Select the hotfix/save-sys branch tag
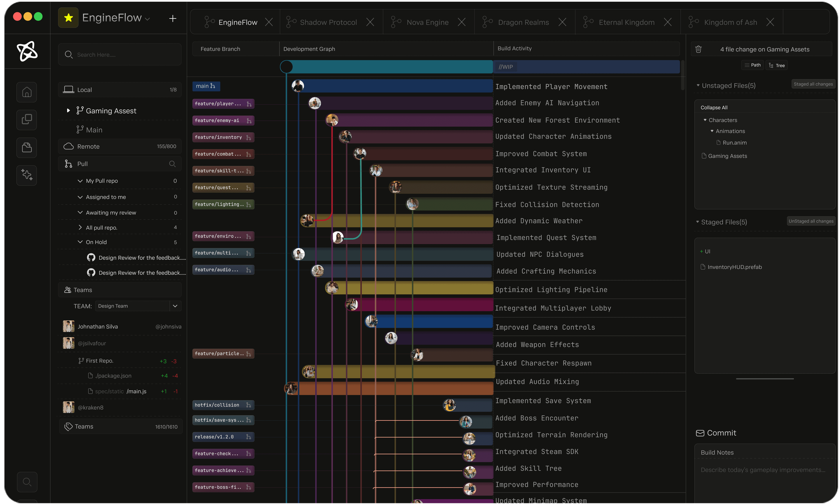The image size is (840, 504). click(223, 420)
